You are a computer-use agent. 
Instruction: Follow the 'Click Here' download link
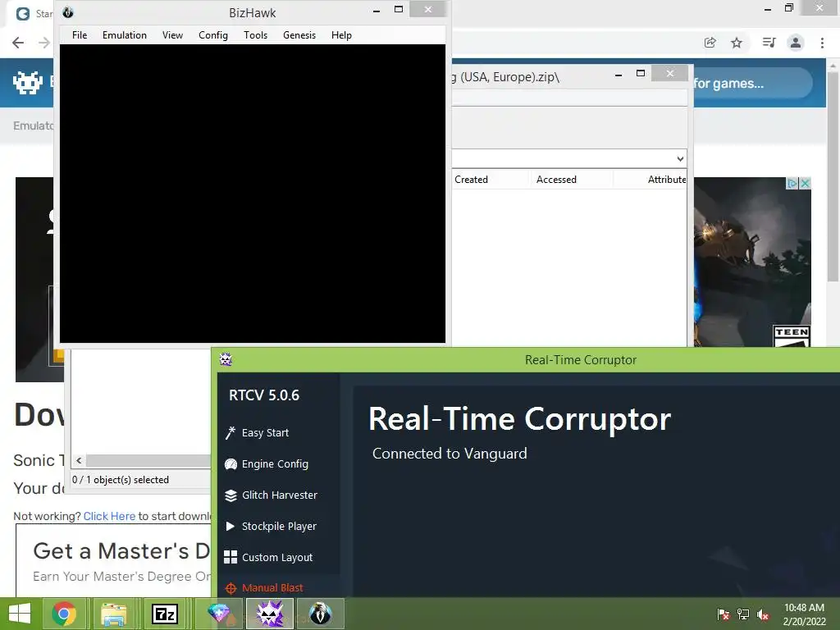tap(109, 516)
